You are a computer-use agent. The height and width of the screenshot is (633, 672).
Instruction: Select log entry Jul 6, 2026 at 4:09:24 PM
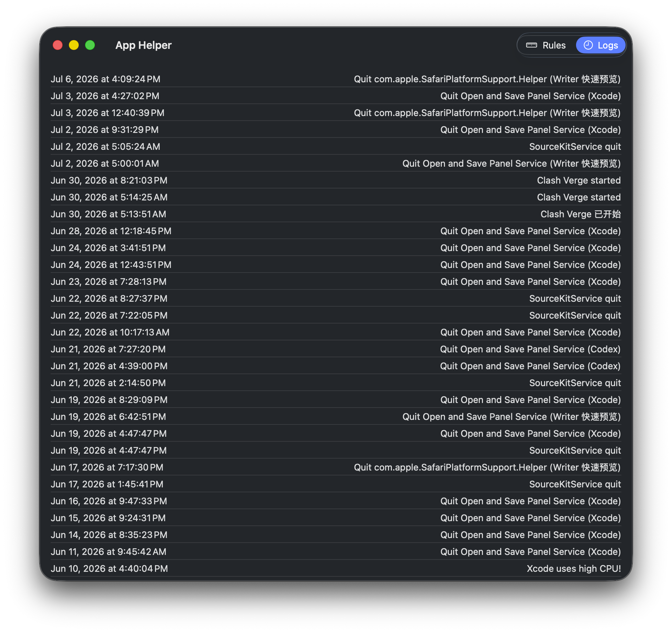(x=336, y=79)
